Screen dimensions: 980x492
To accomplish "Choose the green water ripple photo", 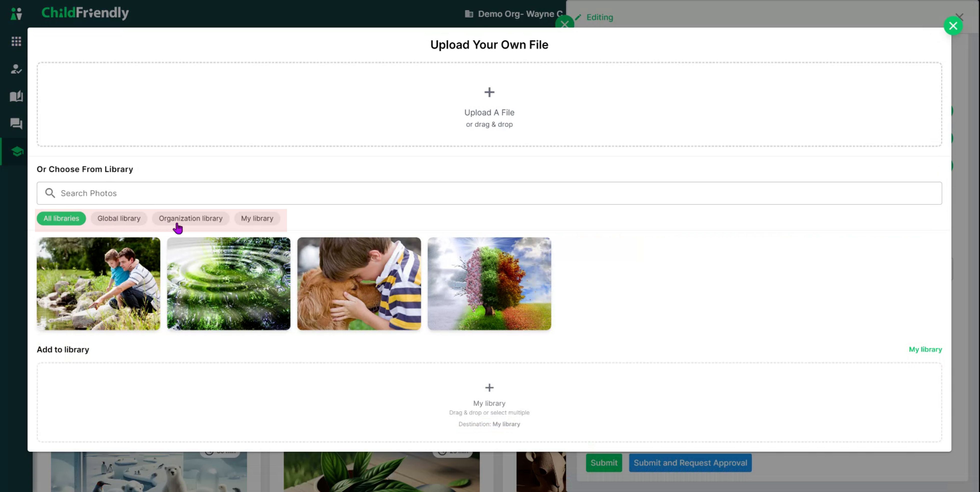I will (229, 283).
